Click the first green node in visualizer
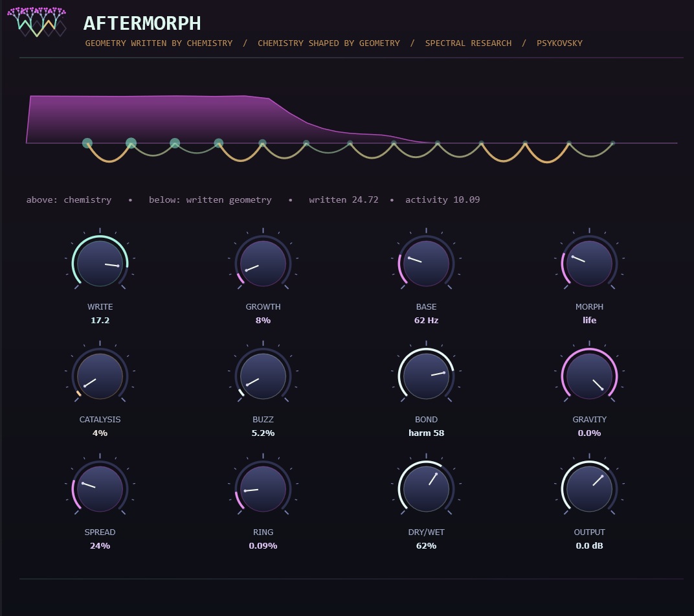Screen dimensions: 694x616 click(x=87, y=143)
